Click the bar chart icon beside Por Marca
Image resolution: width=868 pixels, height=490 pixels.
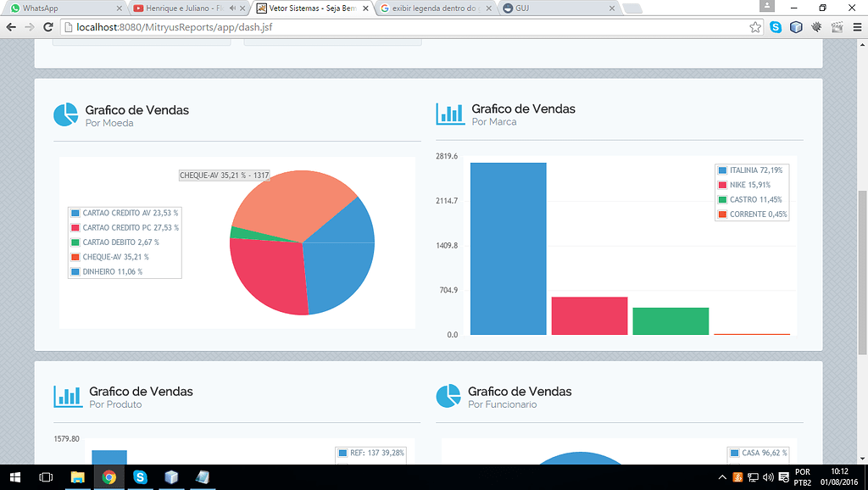pos(449,111)
